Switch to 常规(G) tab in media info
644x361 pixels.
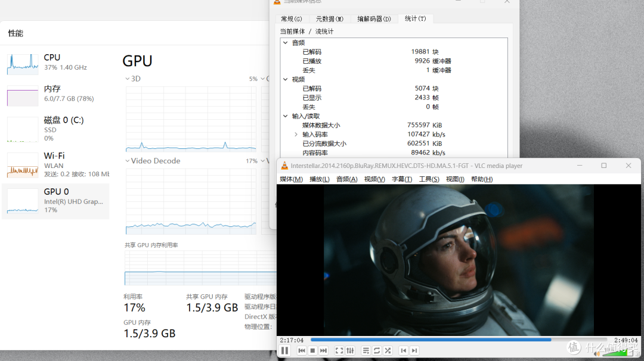pos(292,19)
